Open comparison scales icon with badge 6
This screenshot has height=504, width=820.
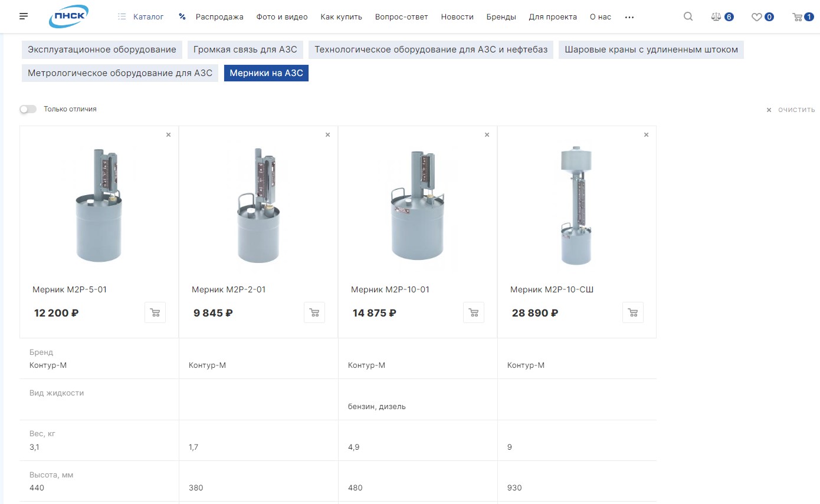[722, 17]
